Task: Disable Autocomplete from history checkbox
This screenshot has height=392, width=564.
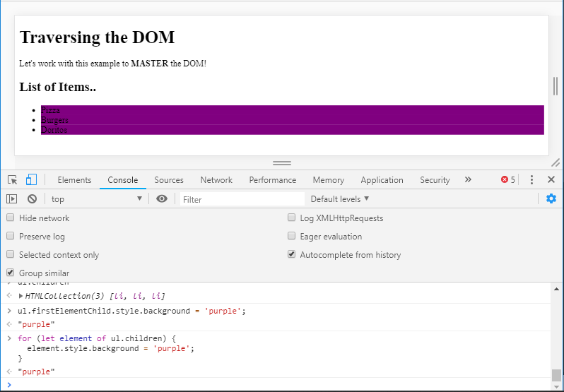Action: pyautogui.click(x=291, y=254)
